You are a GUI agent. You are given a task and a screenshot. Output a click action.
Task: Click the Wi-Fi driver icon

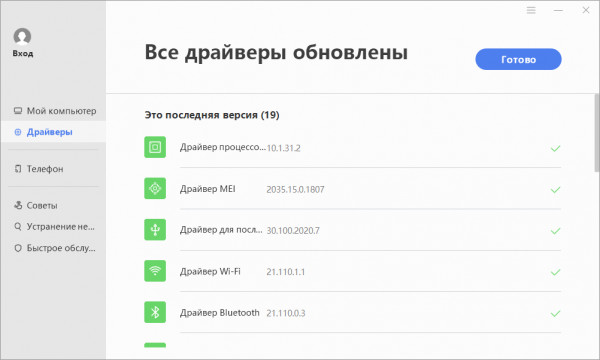click(155, 271)
